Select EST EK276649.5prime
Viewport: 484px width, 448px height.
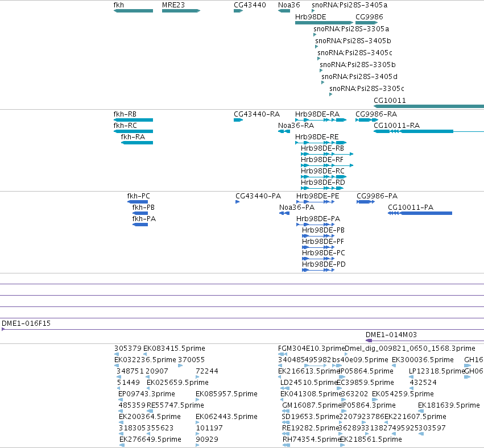[122, 445]
